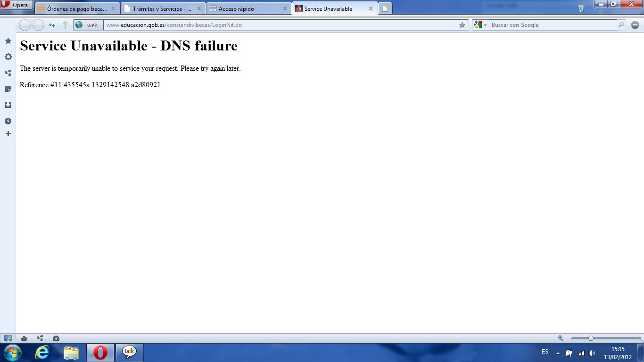Click the web security badge
The width and height of the screenshot is (644, 362).
click(x=88, y=25)
